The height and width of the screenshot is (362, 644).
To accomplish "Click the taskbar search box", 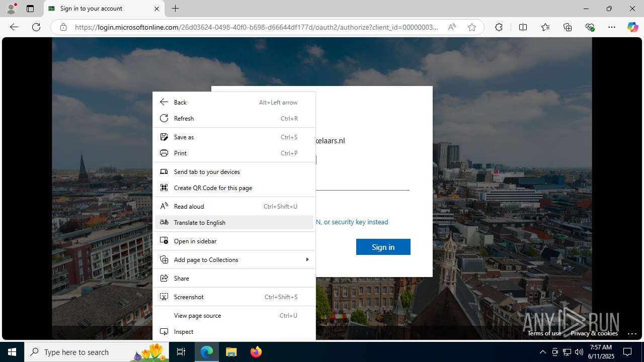I will pos(97,352).
